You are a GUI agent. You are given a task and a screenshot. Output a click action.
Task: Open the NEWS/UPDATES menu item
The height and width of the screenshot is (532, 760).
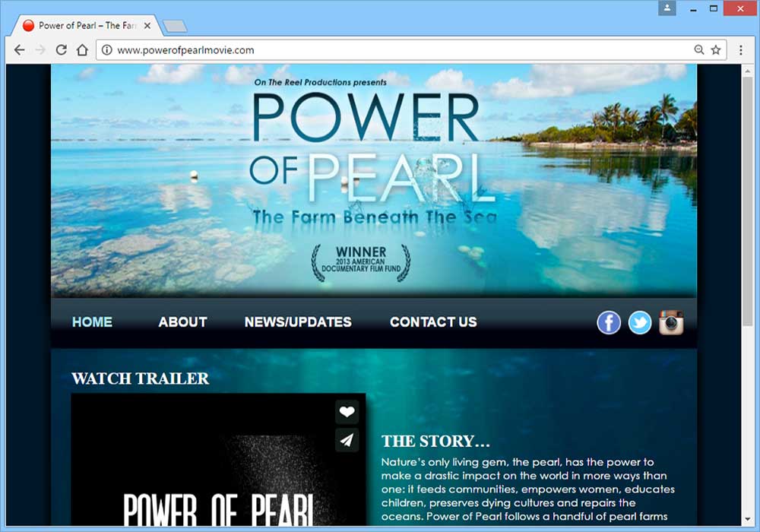(298, 322)
